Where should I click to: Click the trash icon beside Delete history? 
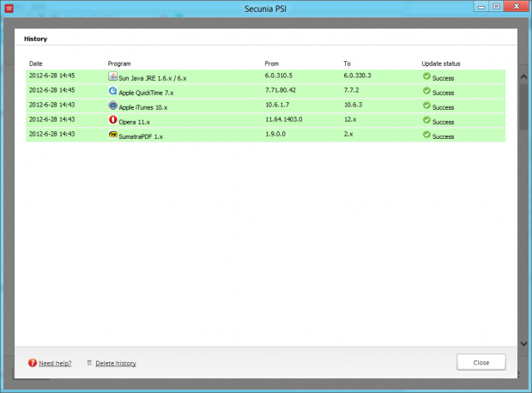pos(89,363)
